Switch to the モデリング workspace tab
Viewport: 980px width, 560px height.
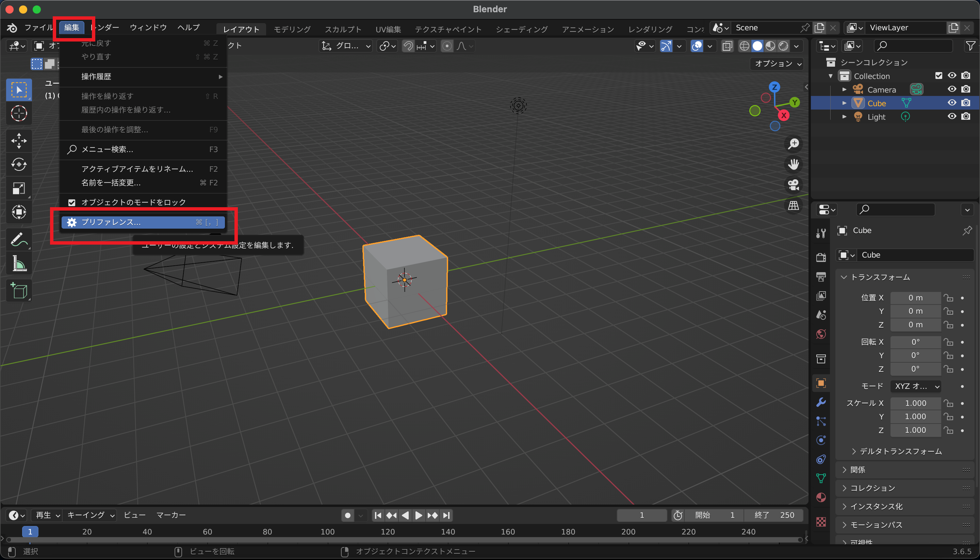click(x=292, y=29)
